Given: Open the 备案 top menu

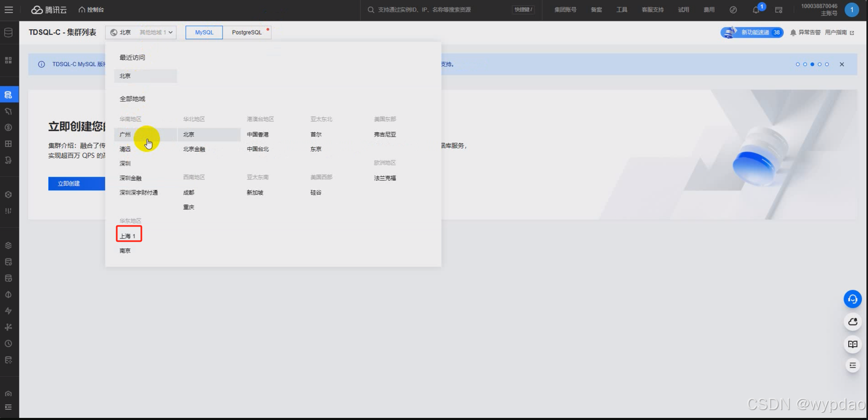Looking at the screenshot, I should point(596,9).
